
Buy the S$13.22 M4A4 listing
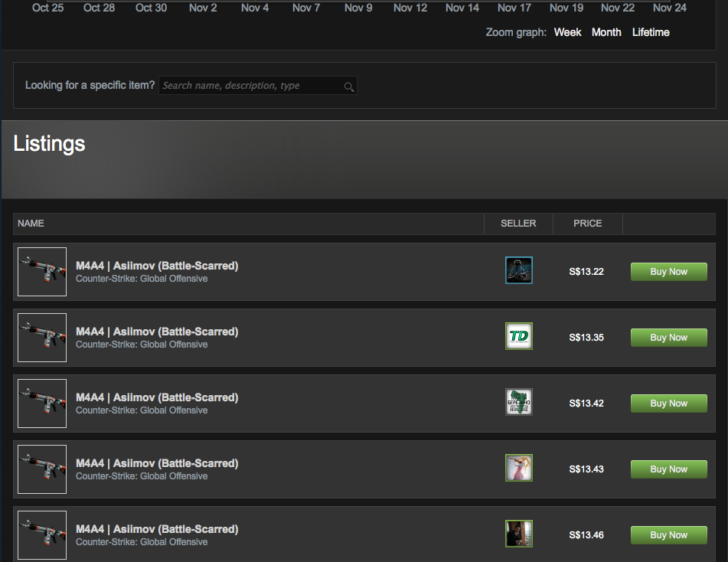pos(668,272)
